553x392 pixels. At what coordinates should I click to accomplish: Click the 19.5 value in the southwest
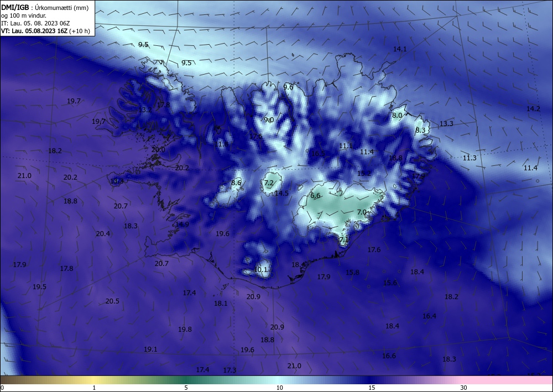(39, 287)
